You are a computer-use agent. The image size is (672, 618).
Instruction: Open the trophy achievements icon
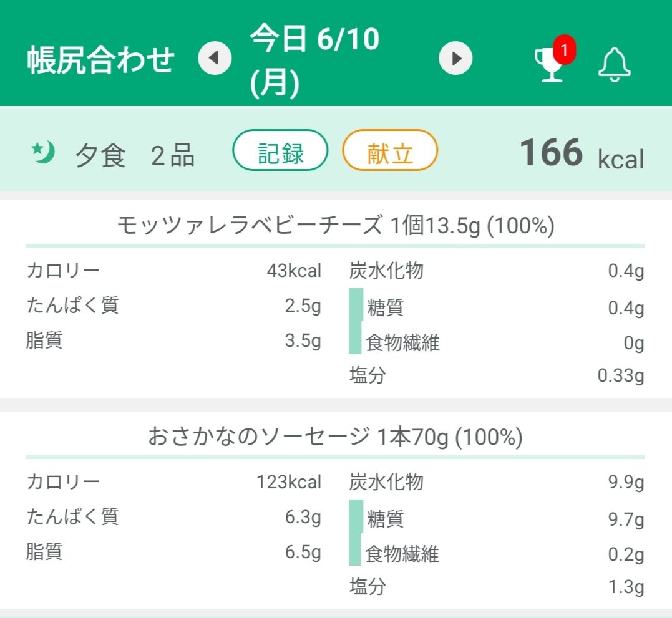click(548, 64)
